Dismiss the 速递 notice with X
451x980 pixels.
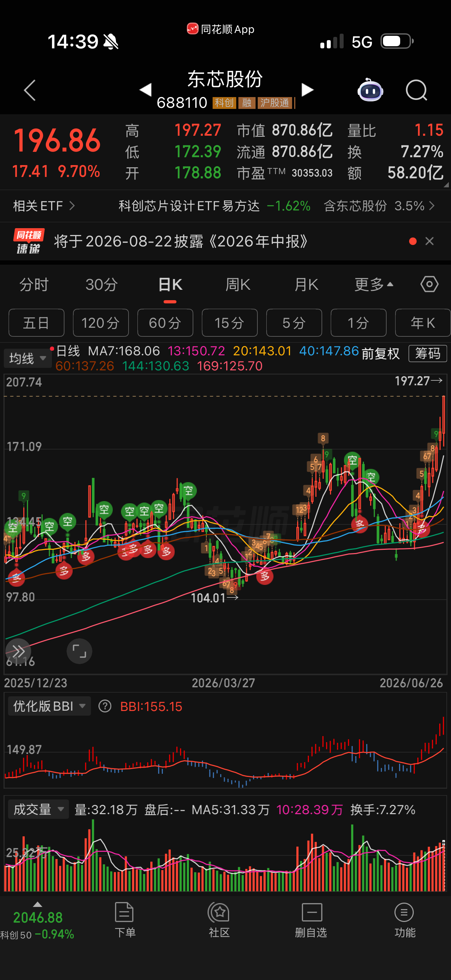pyautogui.click(x=429, y=241)
